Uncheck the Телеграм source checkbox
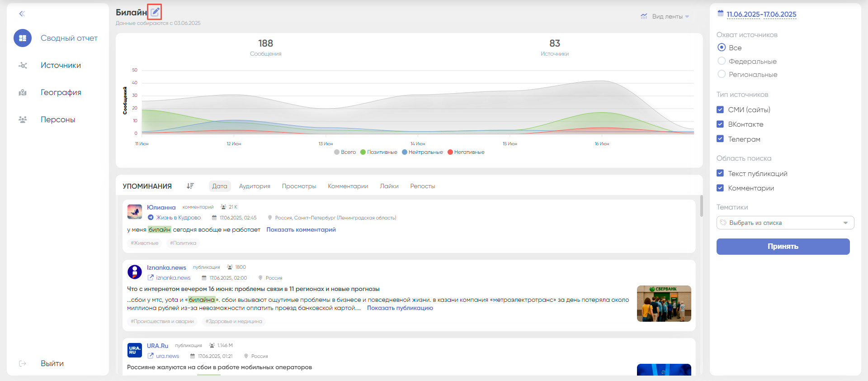The height and width of the screenshot is (381, 868). [x=720, y=139]
